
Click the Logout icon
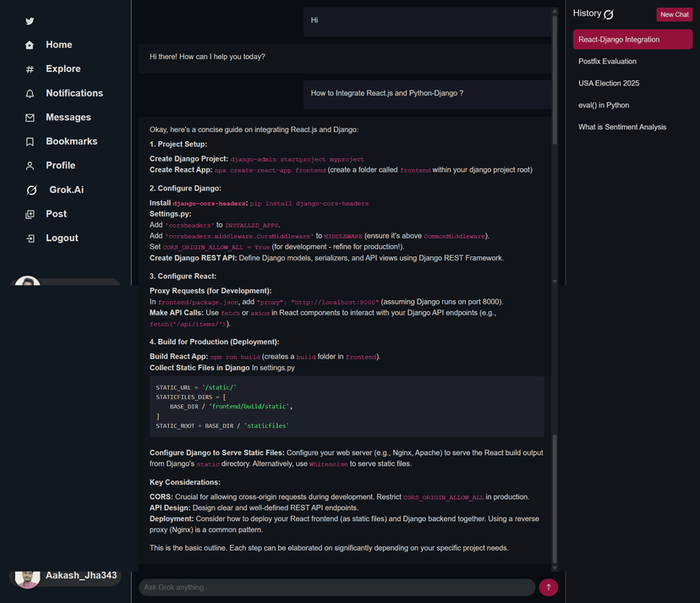(30, 238)
